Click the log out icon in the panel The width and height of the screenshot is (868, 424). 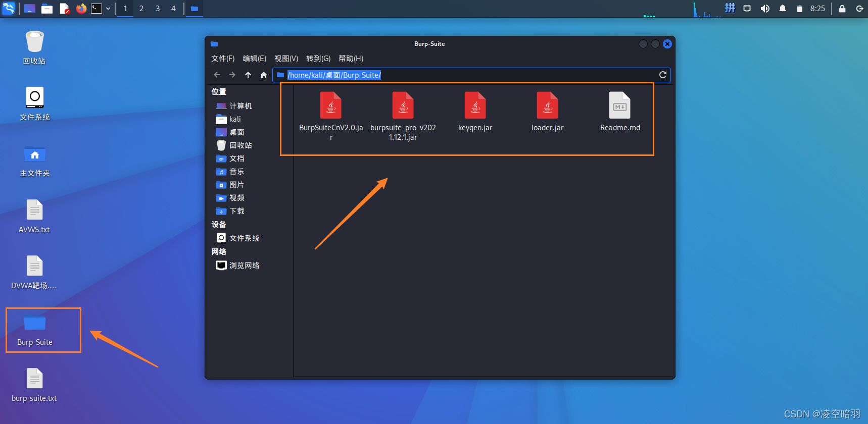(x=859, y=9)
